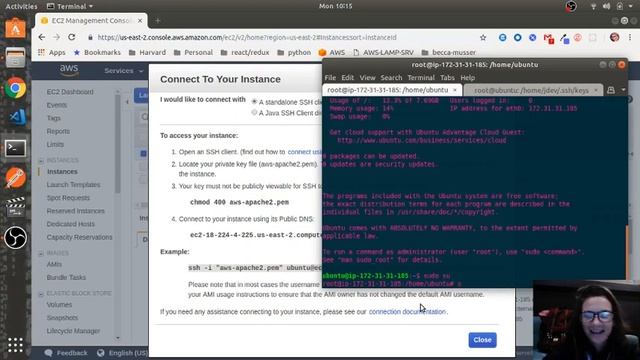
Task: Open Launch Templates in the sidebar
Action: click(x=73, y=184)
